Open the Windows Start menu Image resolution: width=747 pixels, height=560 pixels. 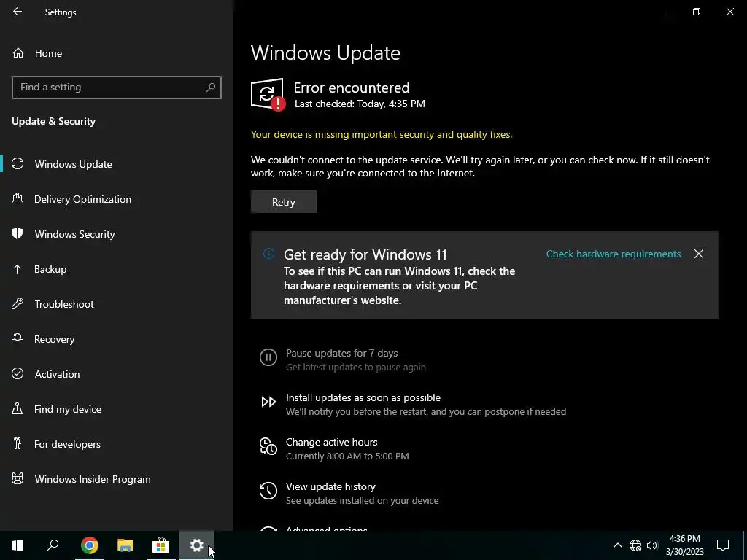coord(18,545)
